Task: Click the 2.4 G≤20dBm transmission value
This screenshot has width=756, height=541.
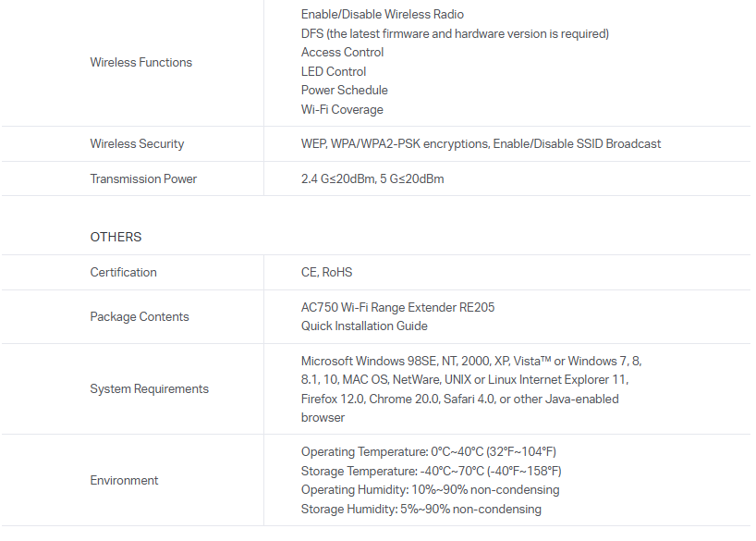Action: tap(338, 178)
